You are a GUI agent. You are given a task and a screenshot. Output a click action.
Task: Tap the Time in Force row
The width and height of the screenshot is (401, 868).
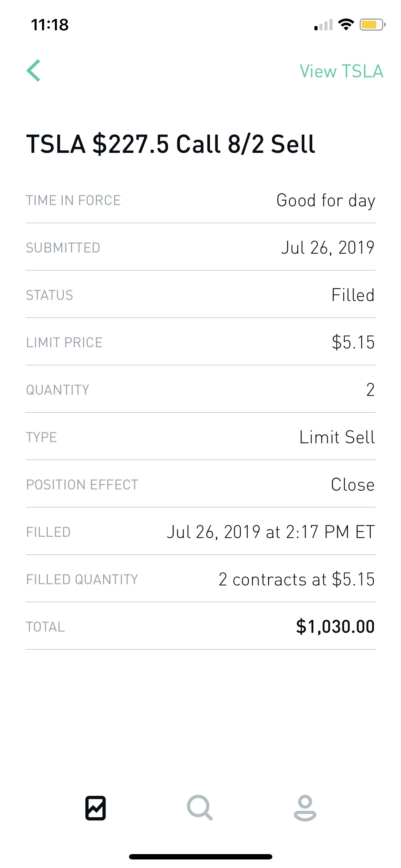pos(200,200)
